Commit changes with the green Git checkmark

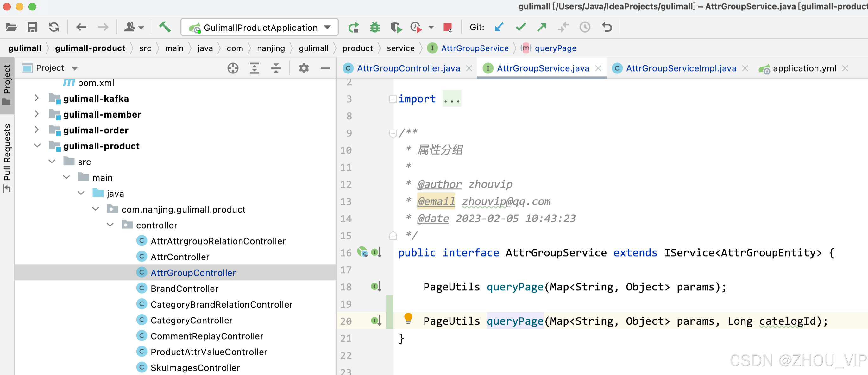coord(521,27)
